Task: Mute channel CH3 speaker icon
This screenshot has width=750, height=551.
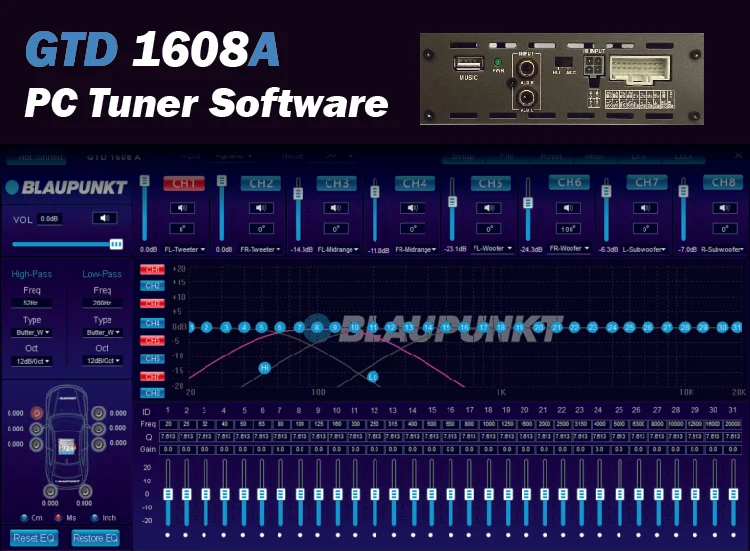Action: [336, 208]
